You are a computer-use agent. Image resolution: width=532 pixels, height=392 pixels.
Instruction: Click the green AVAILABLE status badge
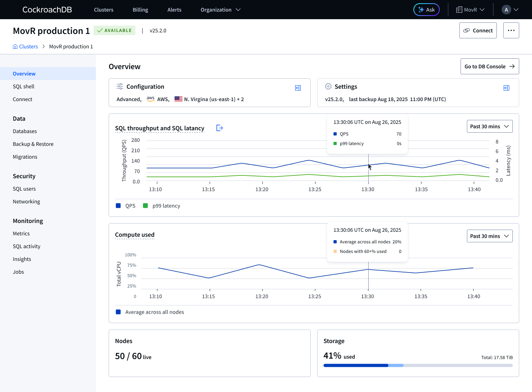[x=115, y=30]
